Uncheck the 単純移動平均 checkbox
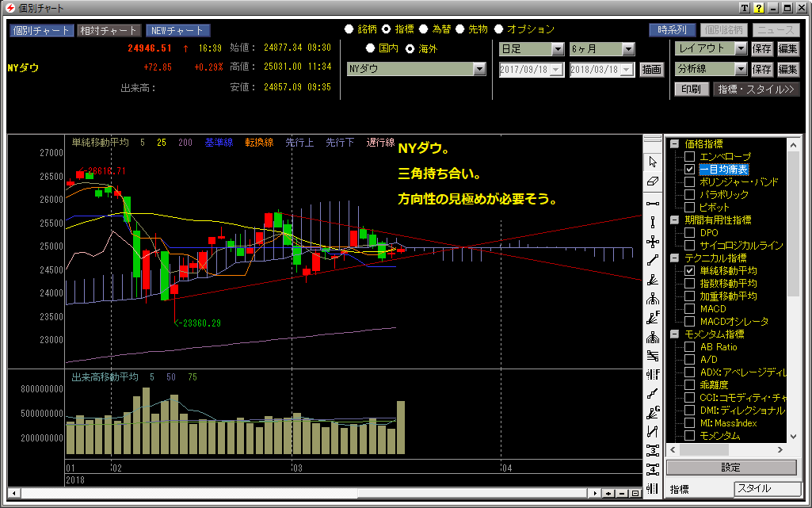The width and height of the screenshot is (812, 508). coord(689,270)
